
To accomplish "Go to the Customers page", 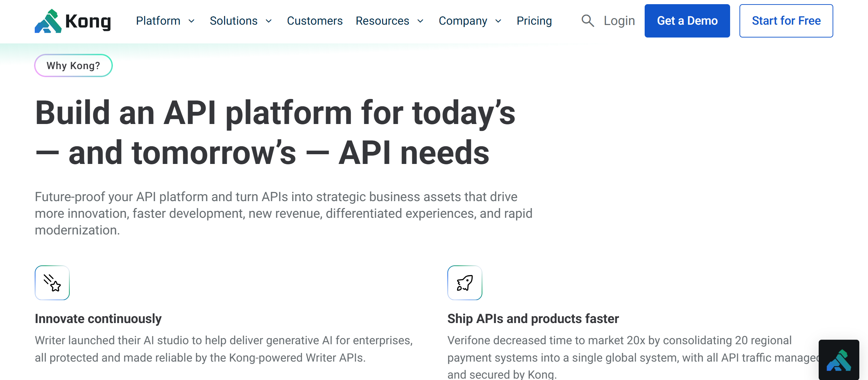I will (x=315, y=21).
